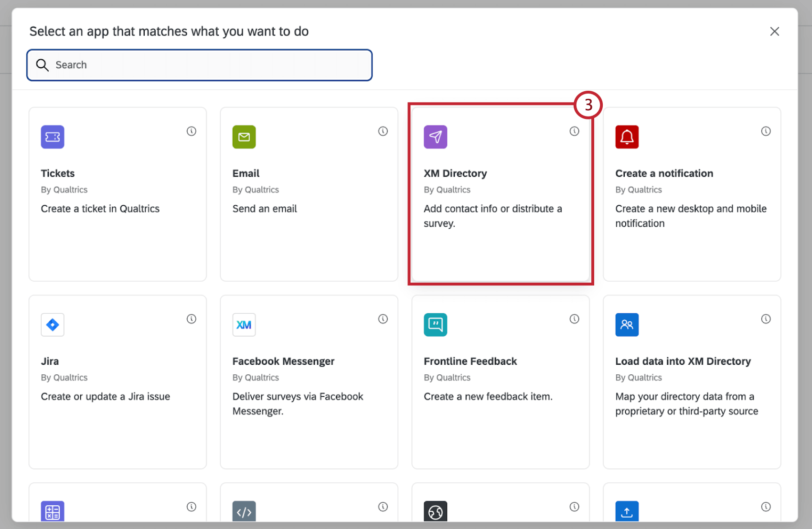Screen dimensions: 812x529
Task: Choose the Email app title
Action: (x=246, y=173)
